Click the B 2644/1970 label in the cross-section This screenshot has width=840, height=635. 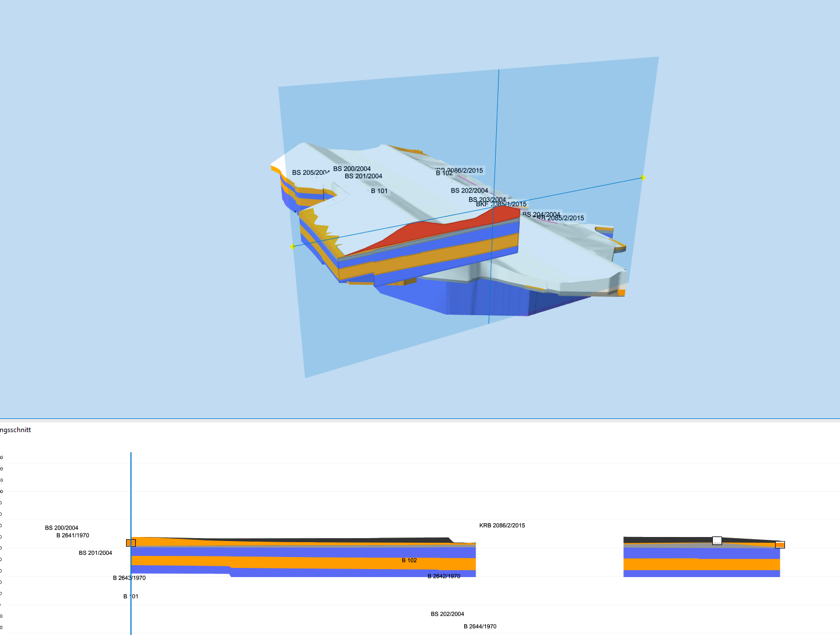click(480, 626)
